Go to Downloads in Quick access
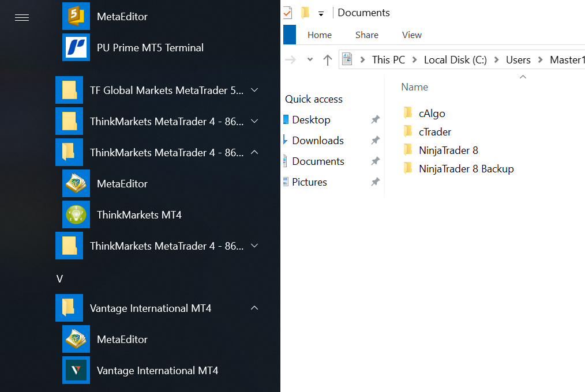This screenshot has height=392, width=585. click(318, 141)
